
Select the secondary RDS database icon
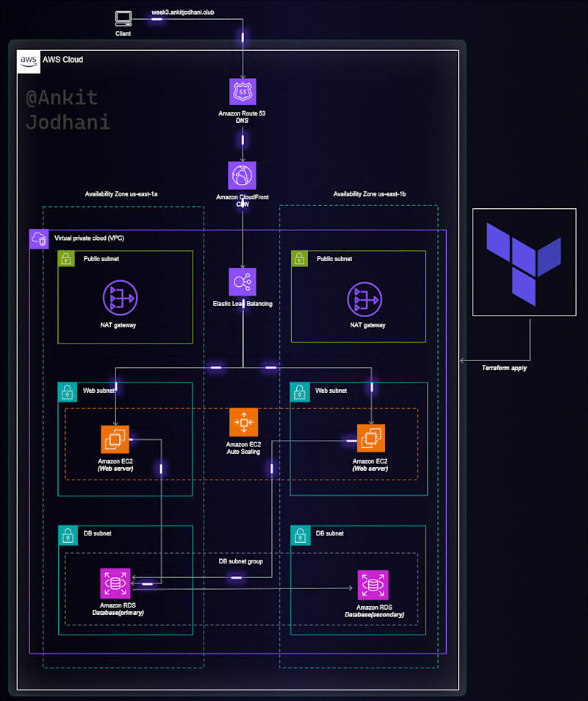pos(373,585)
